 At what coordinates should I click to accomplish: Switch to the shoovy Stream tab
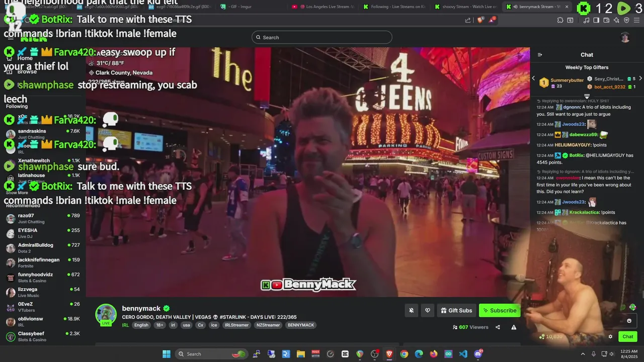pyautogui.click(x=465, y=7)
